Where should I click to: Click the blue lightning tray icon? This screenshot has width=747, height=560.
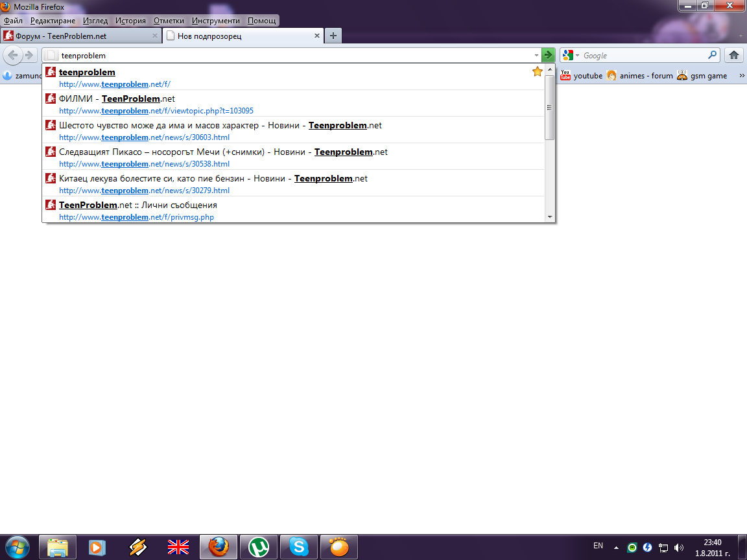647,548
